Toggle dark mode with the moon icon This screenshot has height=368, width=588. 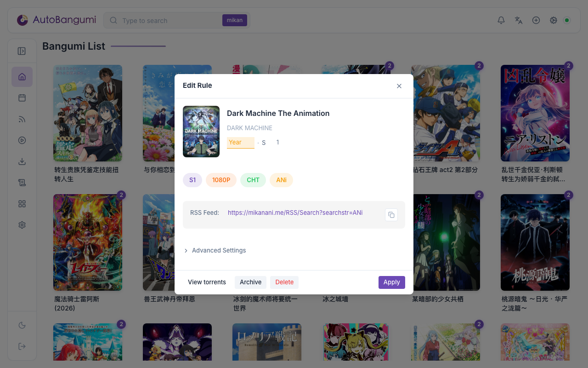coord(22,325)
